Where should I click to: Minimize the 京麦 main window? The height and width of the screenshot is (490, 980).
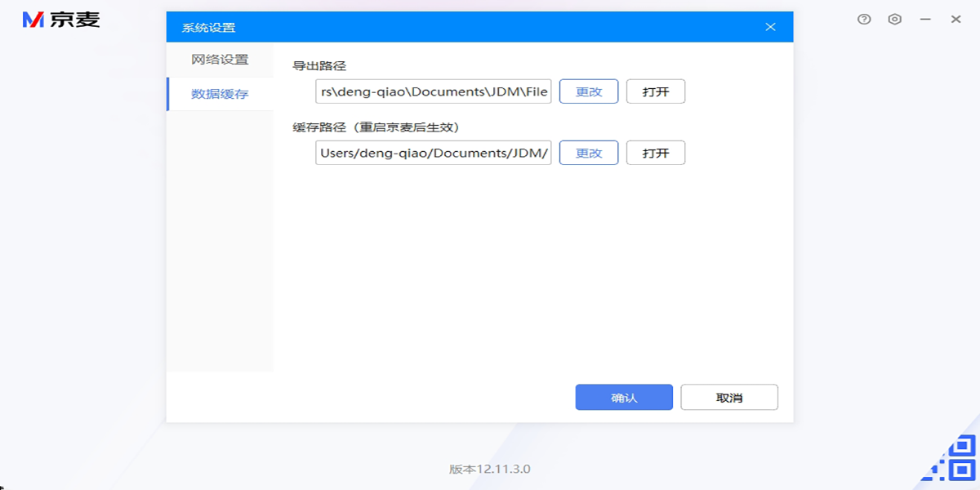coord(925,19)
